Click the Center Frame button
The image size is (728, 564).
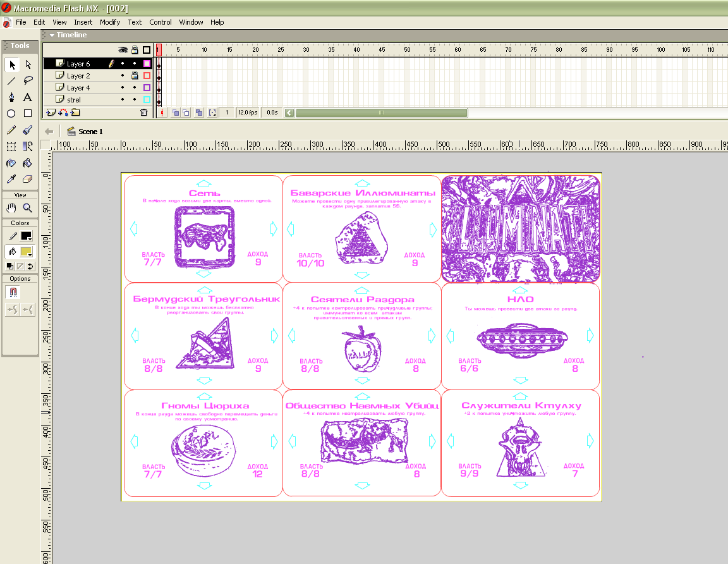(162, 113)
